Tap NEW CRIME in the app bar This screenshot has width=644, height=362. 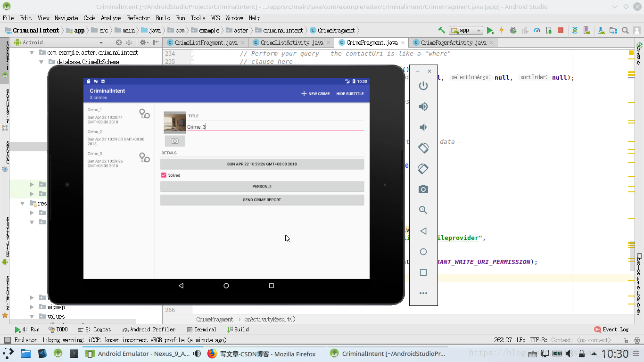tap(315, 94)
